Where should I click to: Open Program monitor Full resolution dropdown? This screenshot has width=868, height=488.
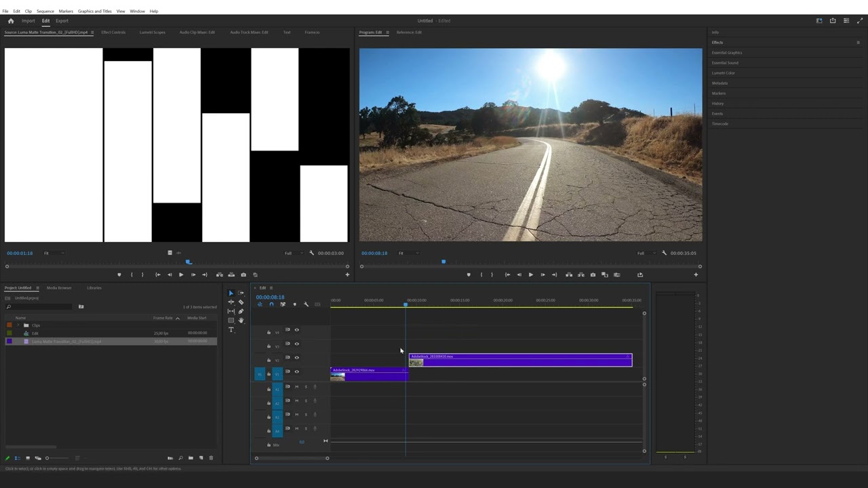(x=648, y=253)
